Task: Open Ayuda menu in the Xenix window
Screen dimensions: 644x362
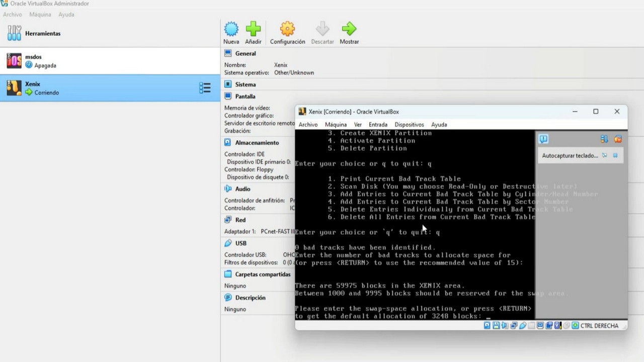Action: pos(439,125)
